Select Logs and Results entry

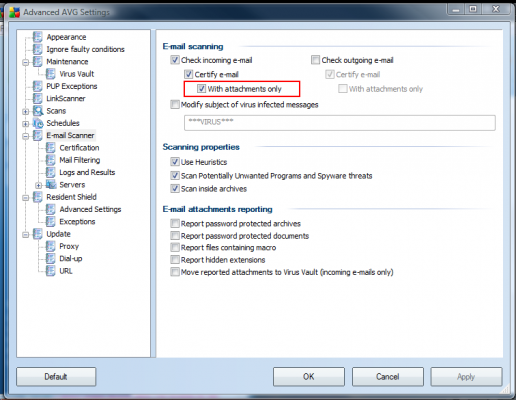87,173
